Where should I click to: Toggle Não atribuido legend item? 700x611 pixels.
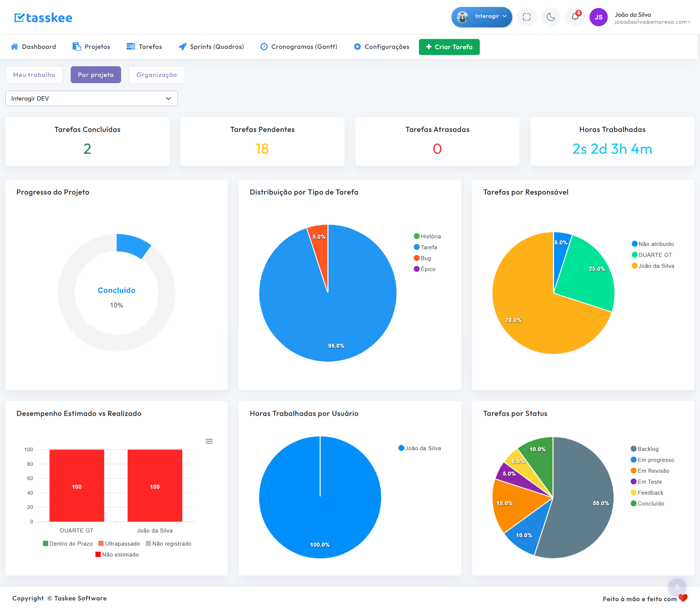[x=653, y=244]
